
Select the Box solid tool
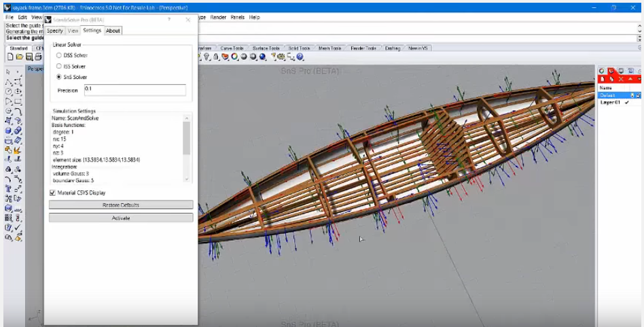pyautogui.click(x=8, y=131)
